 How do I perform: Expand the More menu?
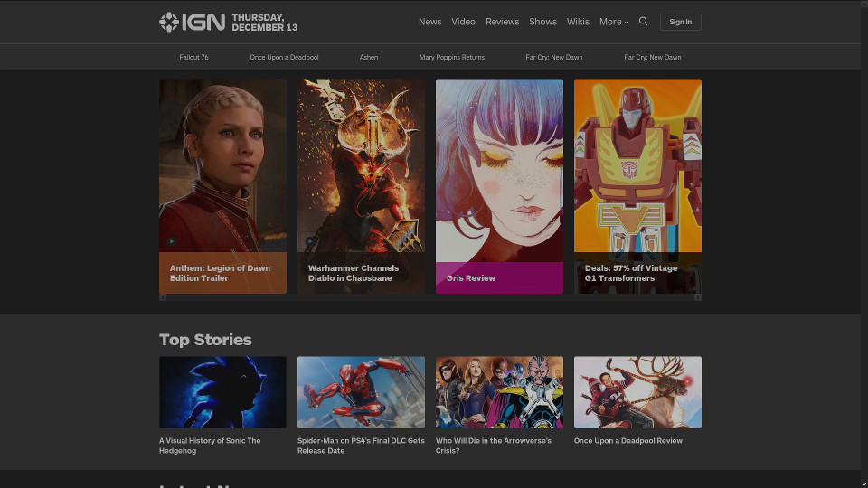coord(614,22)
